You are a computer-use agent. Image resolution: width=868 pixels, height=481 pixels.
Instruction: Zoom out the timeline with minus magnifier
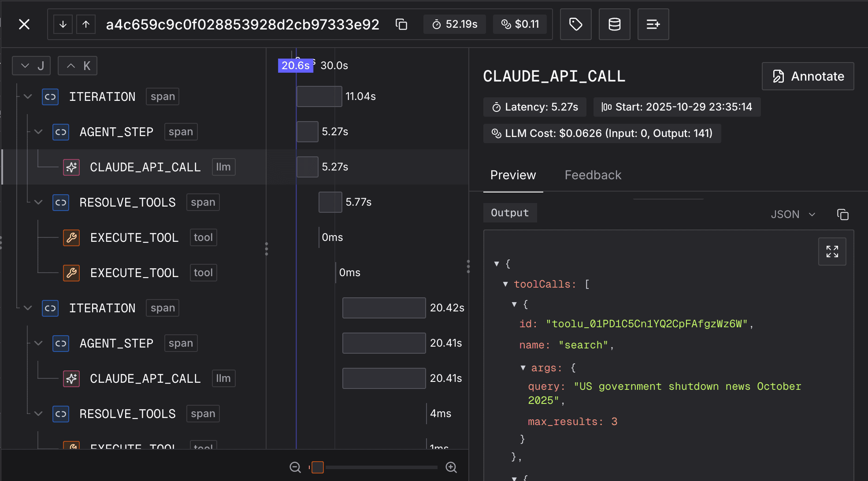pos(295,467)
